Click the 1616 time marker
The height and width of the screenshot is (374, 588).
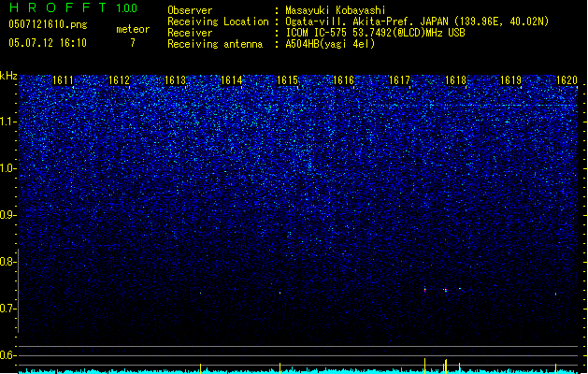coord(343,80)
